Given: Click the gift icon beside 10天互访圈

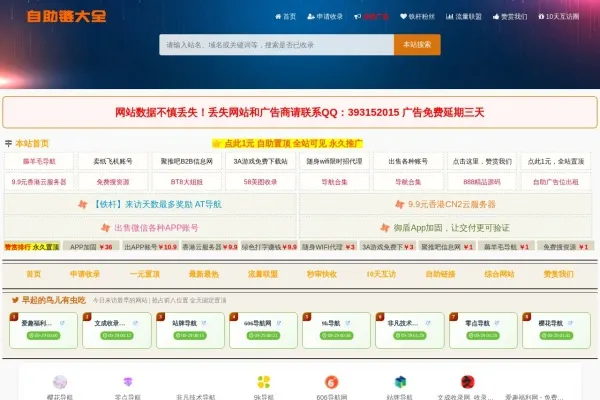Looking at the screenshot, I should click(x=541, y=16).
